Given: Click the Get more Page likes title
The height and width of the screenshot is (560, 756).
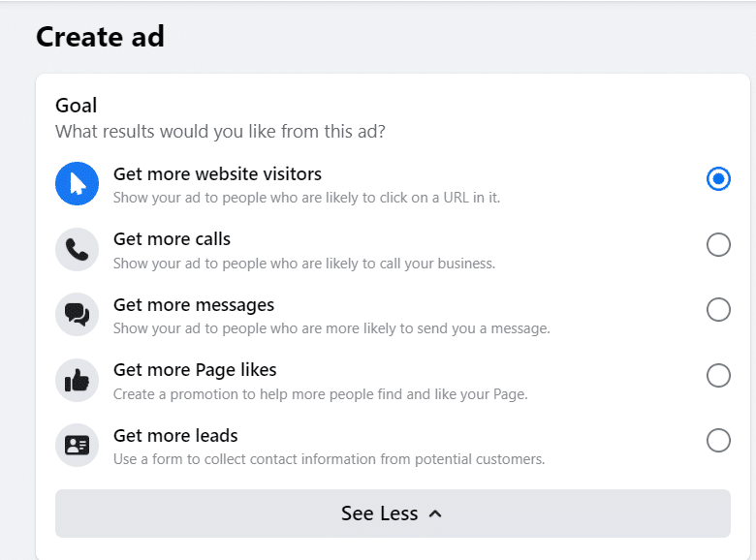Looking at the screenshot, I should pyautogui.click(x=195, y=370).
